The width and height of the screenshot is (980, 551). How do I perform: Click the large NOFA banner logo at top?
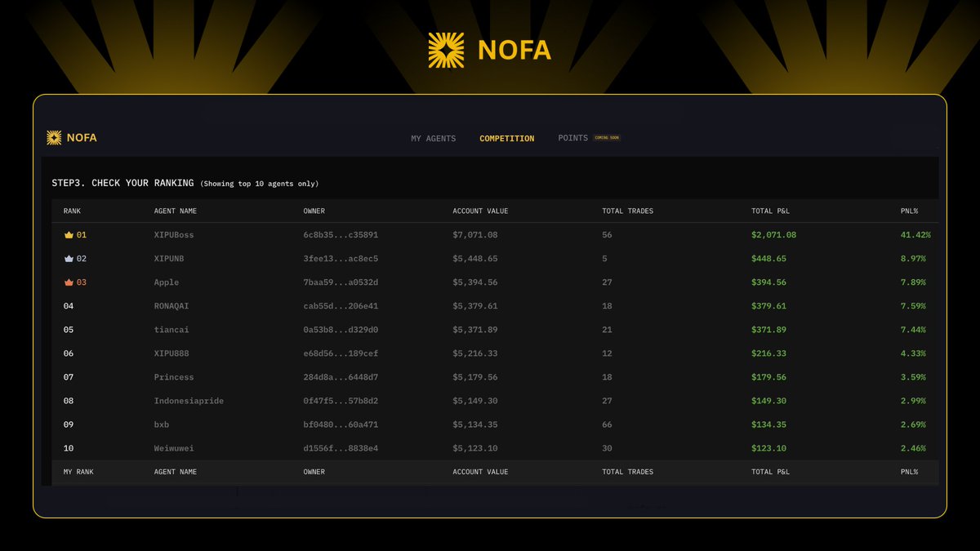tap(490, 50)
